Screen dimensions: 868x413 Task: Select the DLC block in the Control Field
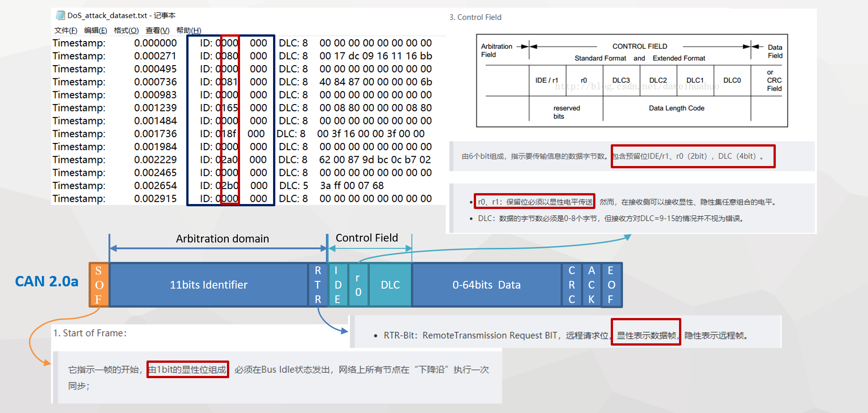tap(389, 285)
